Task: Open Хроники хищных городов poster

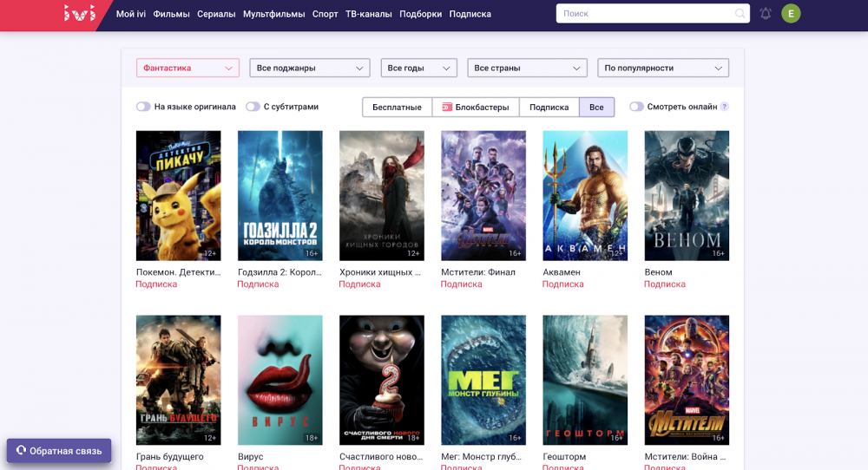Action: coord(382,196)
